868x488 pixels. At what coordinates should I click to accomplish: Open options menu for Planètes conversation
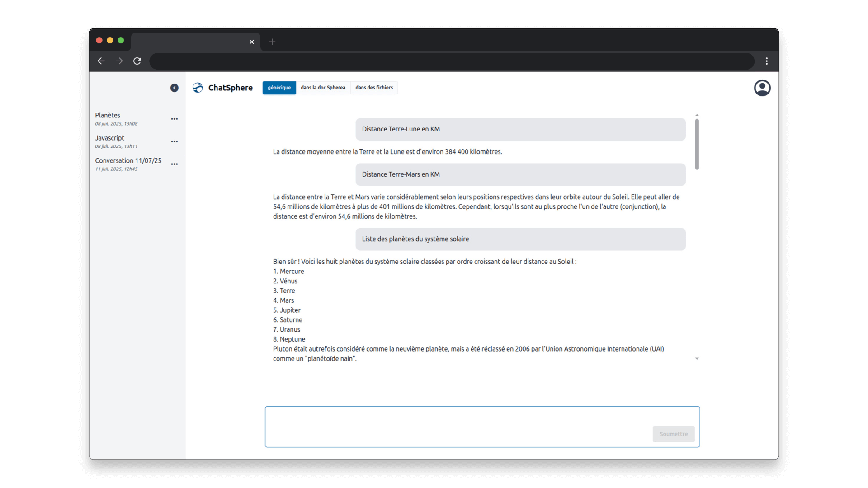(174, 119)
